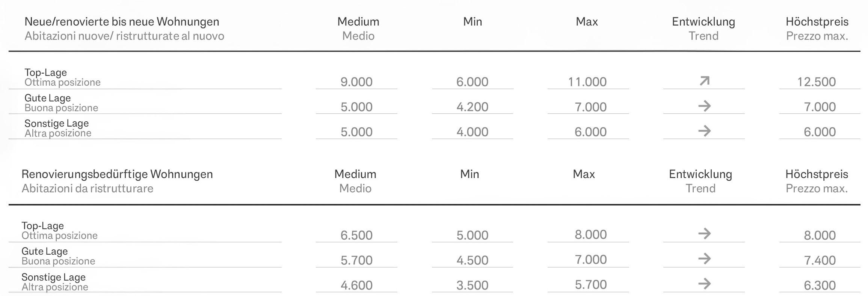Viewport: 868px width, 296px height.
Task: Click the renovation Gute Lage trend arrow
Action: point(704,259)
